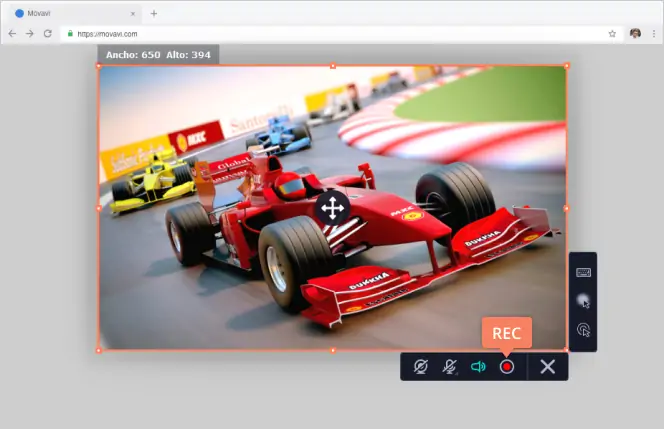This screenshot has width=664, height=429.
Task: Go back in the browser
Action: 12,33
